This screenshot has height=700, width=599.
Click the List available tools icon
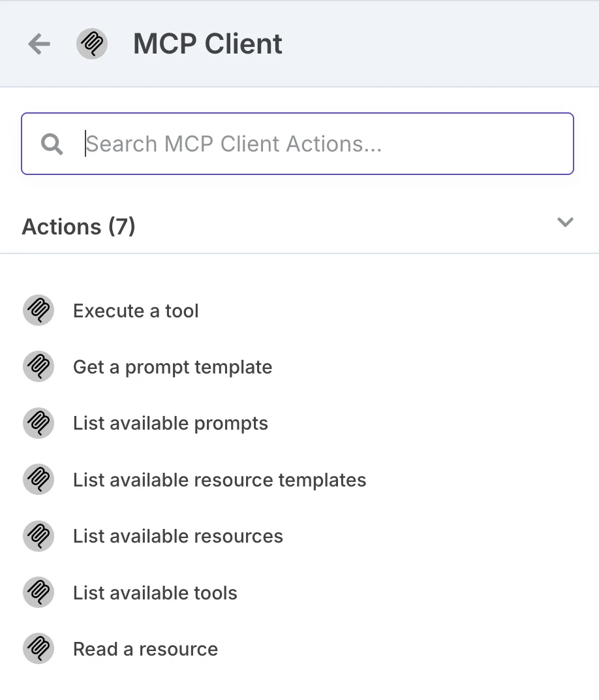point(38,592)
